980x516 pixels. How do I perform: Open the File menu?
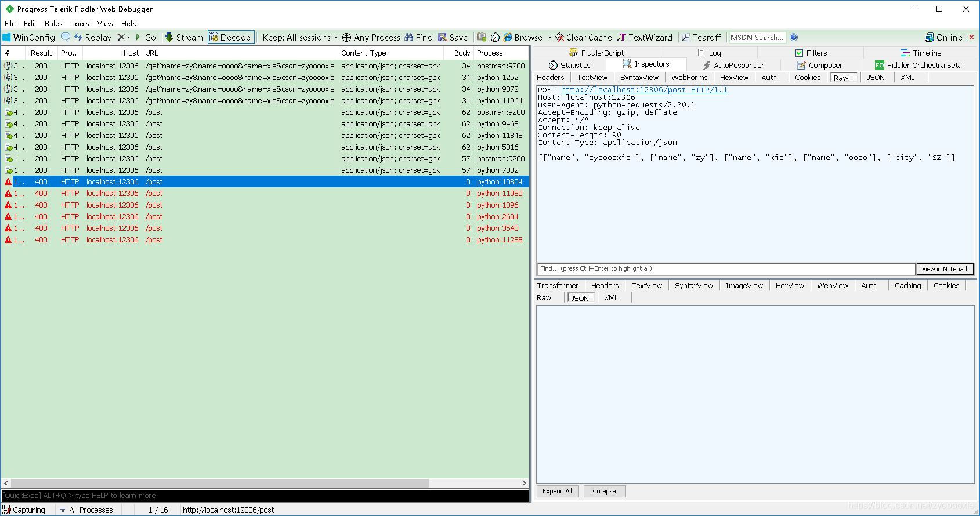click(x=10, y=24)
